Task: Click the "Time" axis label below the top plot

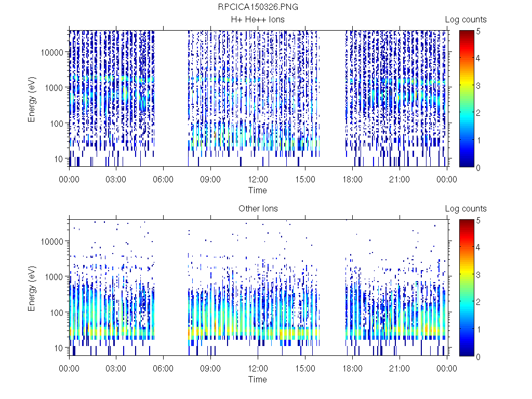Action: (258, 190)
